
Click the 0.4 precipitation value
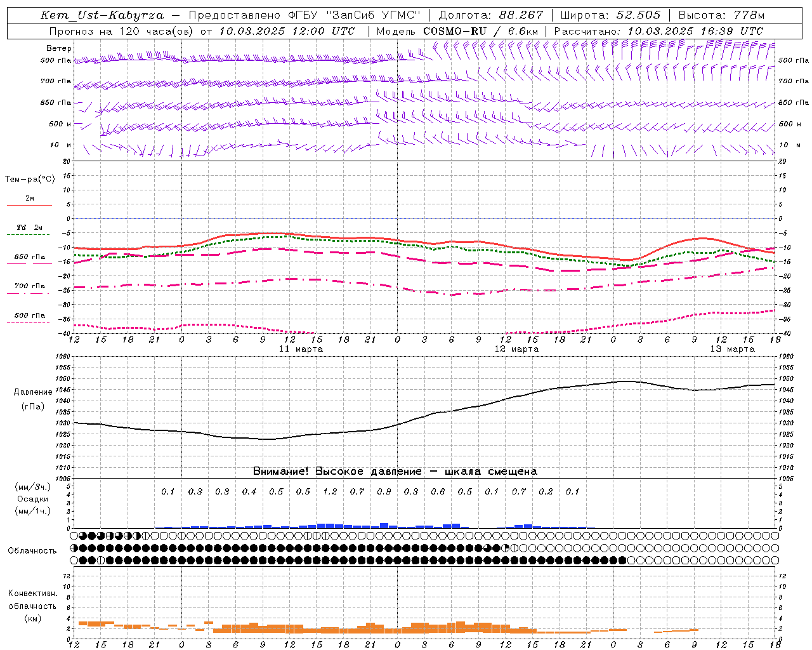[x=249, y=491]
